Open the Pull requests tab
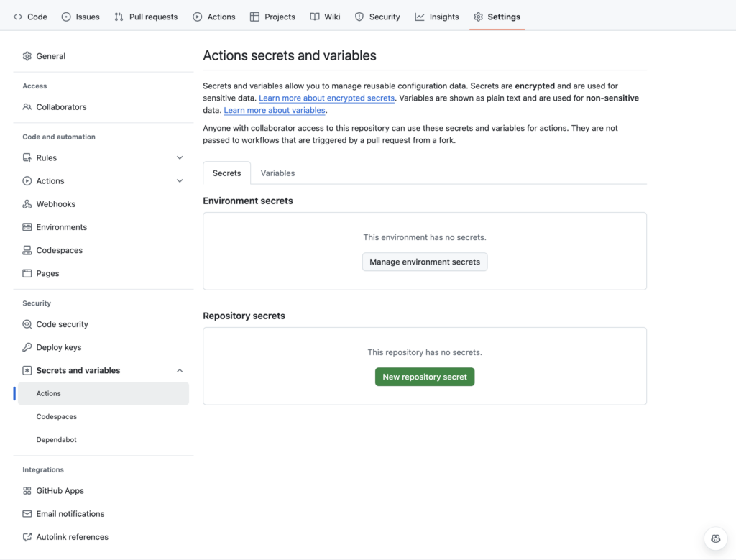 coord(146,17)
